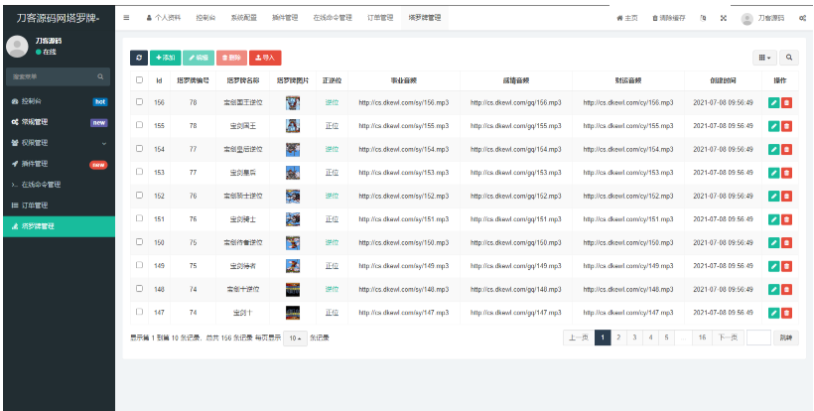Click the settings gears icon at top right
Viewport: 814px width, 411px height.
point(802,18)
